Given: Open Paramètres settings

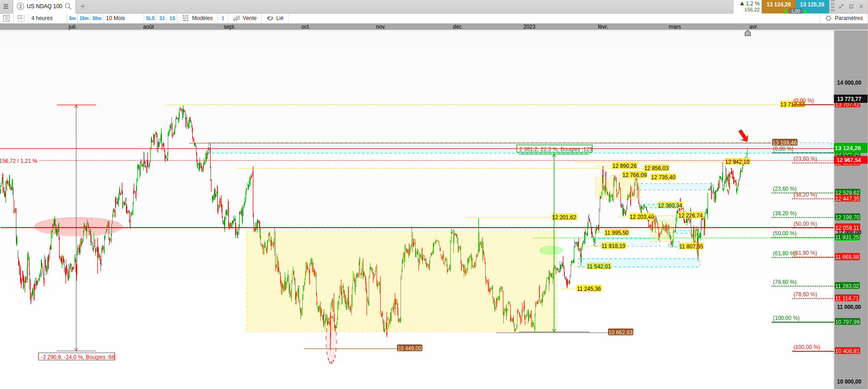Looking at the screenshot, I should [848, 18].
